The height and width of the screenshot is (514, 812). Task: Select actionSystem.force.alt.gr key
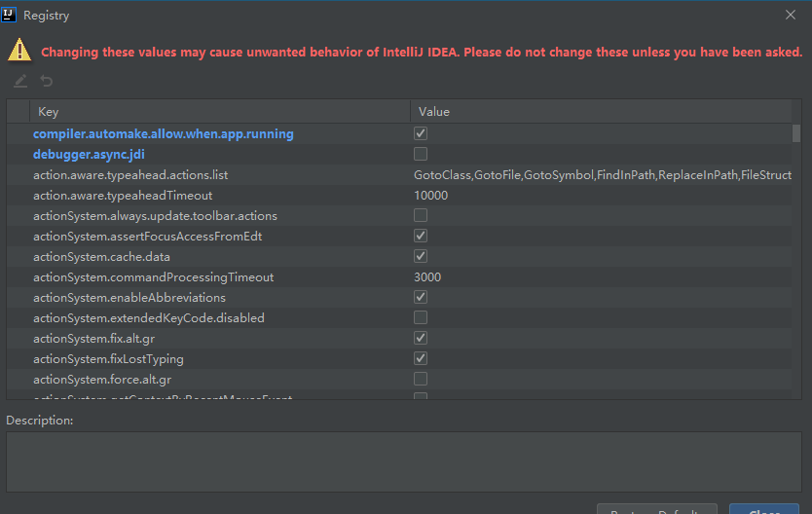tap(102, 380)
